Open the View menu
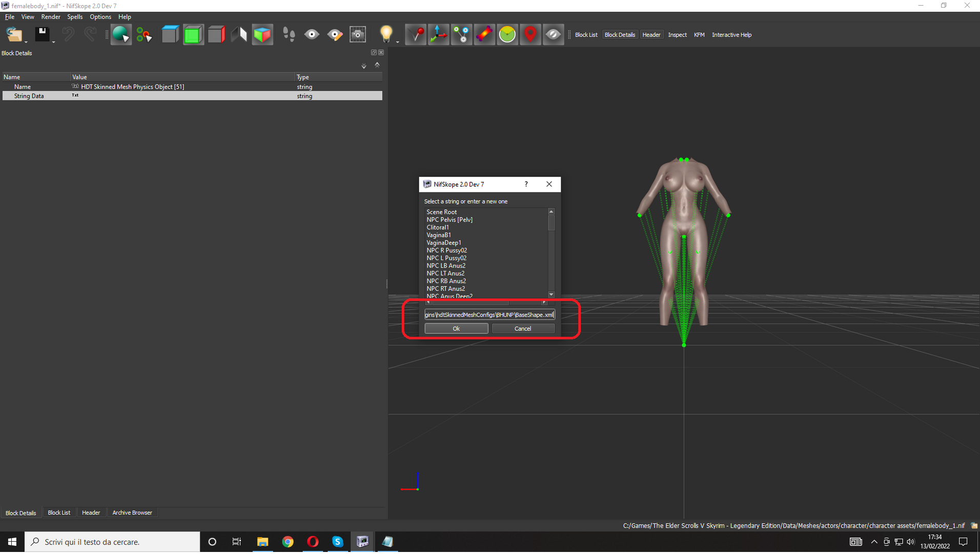 click(x=28, y=17)
